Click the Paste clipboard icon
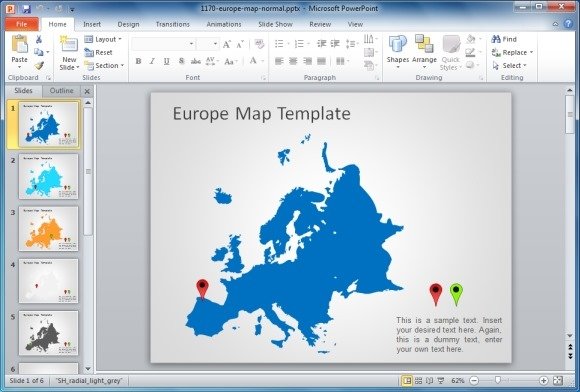 pos(20,44)
